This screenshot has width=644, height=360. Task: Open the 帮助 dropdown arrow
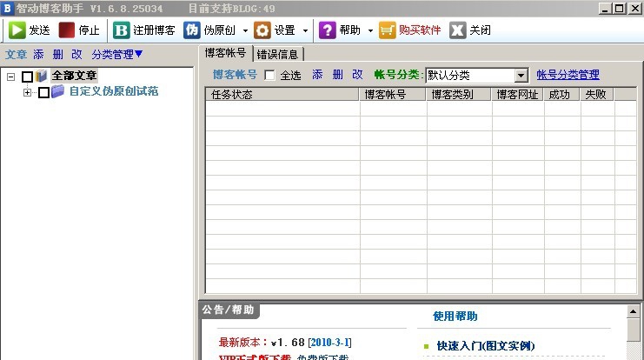pos(370,30)
